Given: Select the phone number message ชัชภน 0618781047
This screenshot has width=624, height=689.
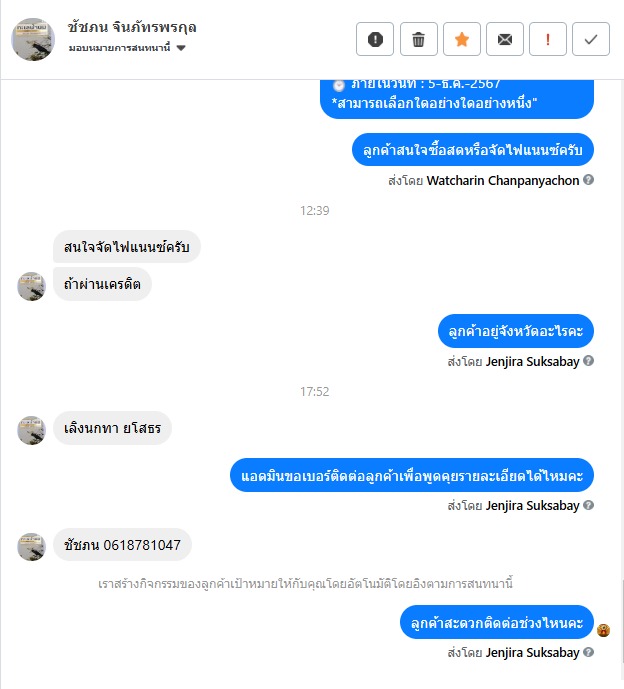Looking at the screenshot, I should point(122,545).
